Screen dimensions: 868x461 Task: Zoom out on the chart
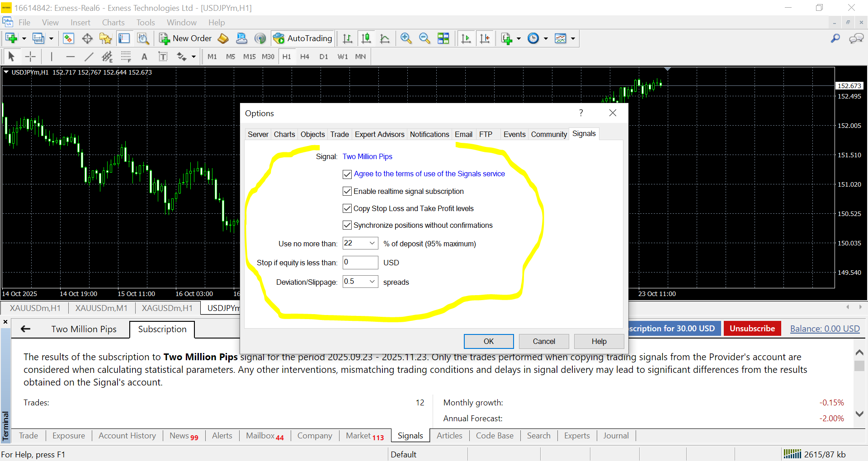click(x=425, y=38)
